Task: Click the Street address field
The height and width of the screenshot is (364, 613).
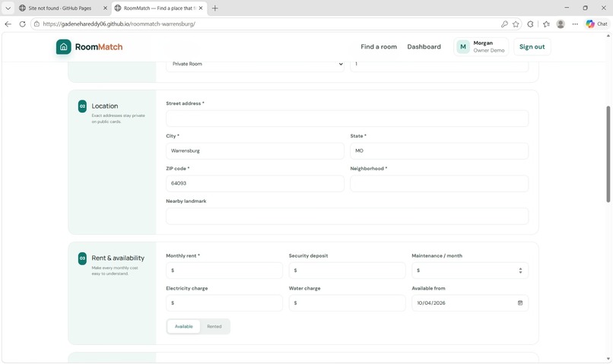Action: (347, 119)
